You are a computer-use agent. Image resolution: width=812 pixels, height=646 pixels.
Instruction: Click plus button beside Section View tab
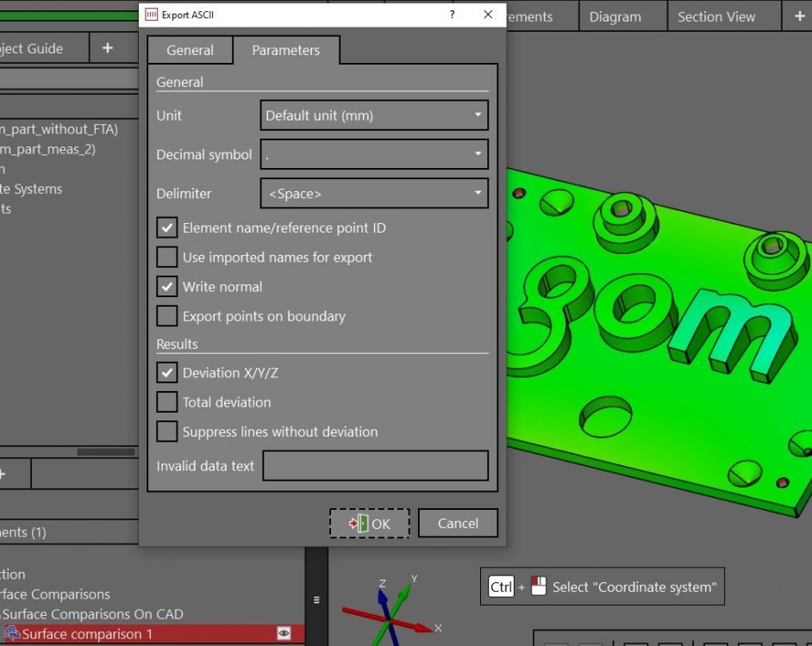point(794,16)
